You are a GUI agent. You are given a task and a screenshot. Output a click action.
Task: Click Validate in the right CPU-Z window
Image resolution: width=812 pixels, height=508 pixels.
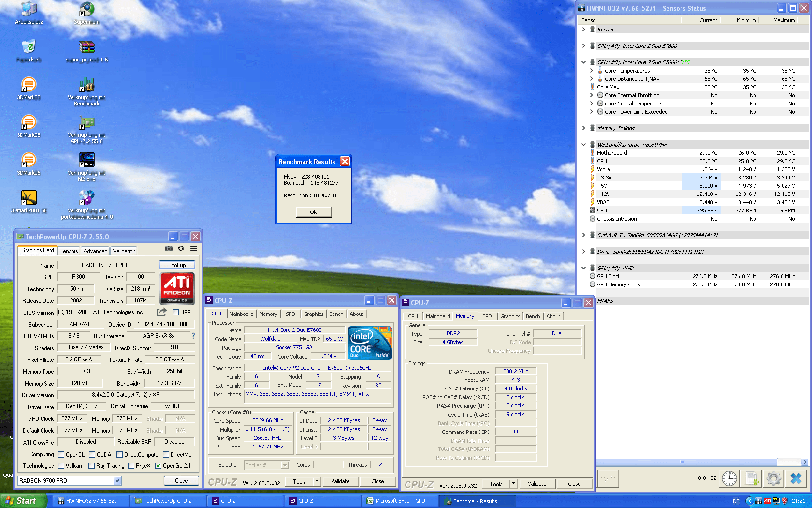(x=537, y=484)
